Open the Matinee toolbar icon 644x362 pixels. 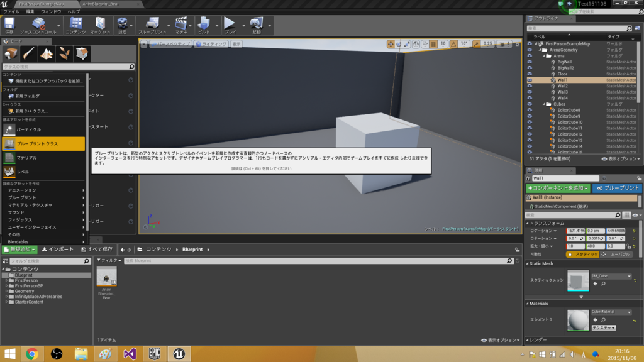181,25
